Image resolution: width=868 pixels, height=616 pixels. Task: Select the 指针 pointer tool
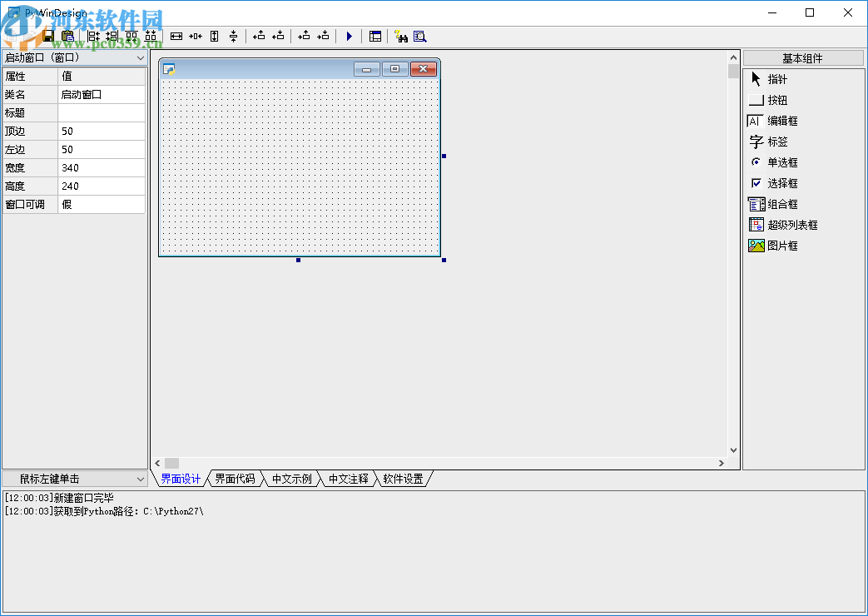768,79
